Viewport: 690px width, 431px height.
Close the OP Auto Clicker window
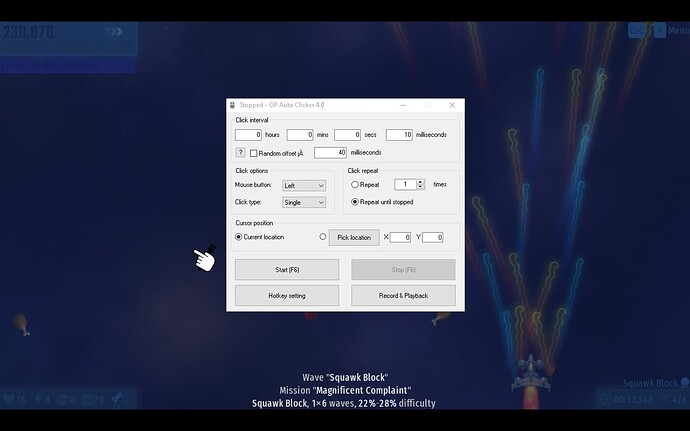452,105
